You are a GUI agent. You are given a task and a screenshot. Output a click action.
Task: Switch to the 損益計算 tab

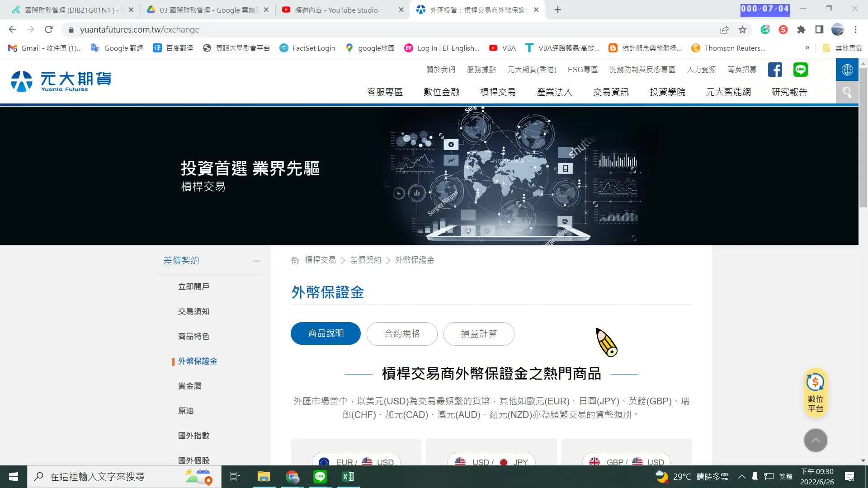(x=479, y=334)
